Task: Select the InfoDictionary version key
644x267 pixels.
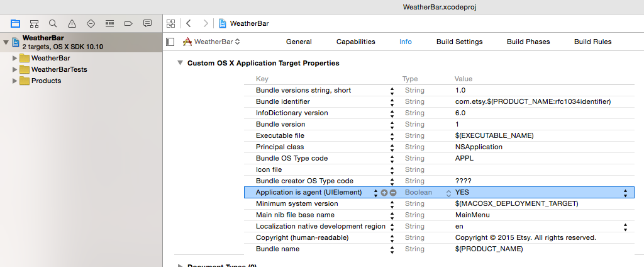Action: (x=292, y=113)
